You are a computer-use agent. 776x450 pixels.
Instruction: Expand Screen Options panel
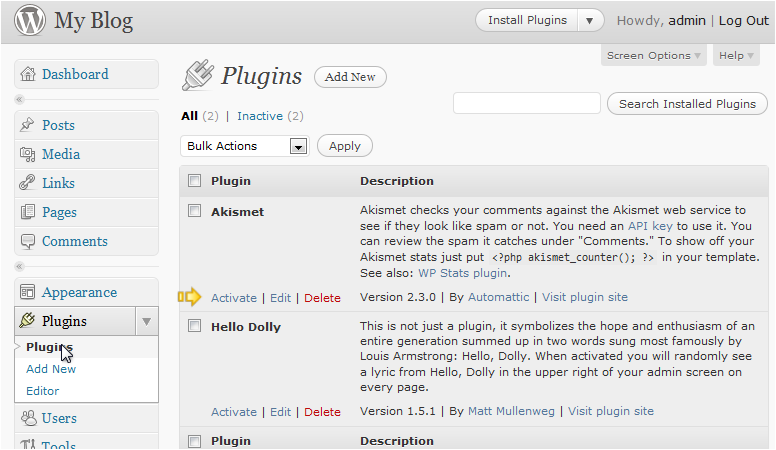tap(653, 55)
